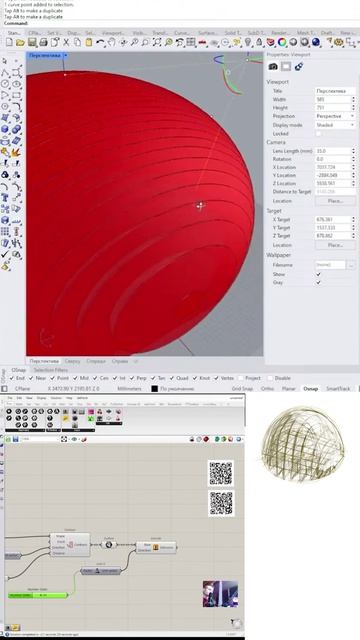This screenshot has height=640, width=360.
Task: Toggle the Perp osnap checkbox
Action: (131, 378)
